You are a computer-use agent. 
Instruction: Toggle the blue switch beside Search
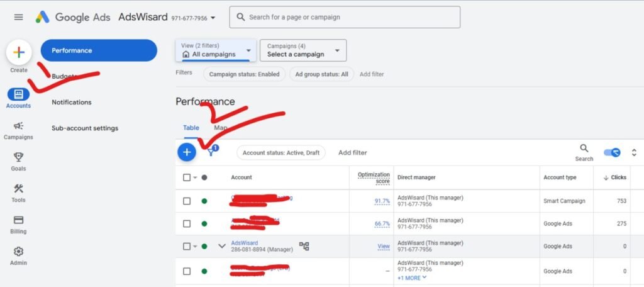(612, 152)
